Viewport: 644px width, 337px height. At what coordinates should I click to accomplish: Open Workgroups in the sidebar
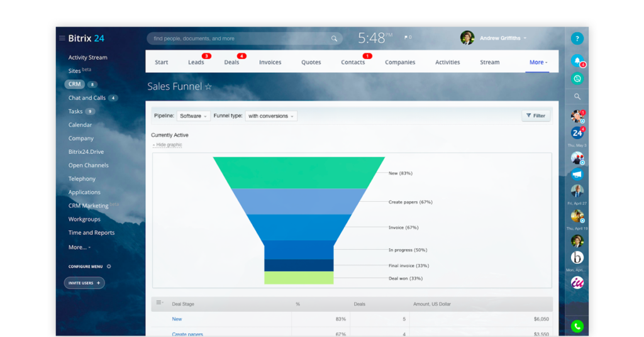[x=84, y=219]
